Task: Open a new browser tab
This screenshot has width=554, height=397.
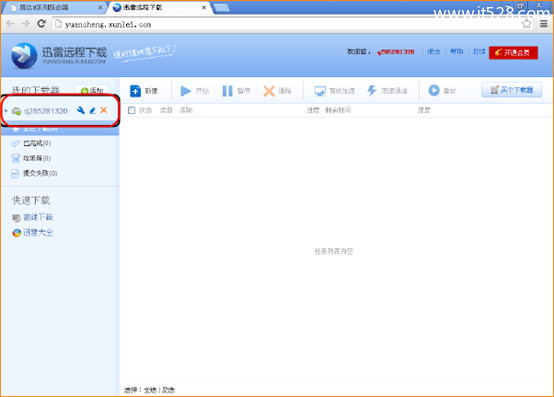Action: (222, 7)
